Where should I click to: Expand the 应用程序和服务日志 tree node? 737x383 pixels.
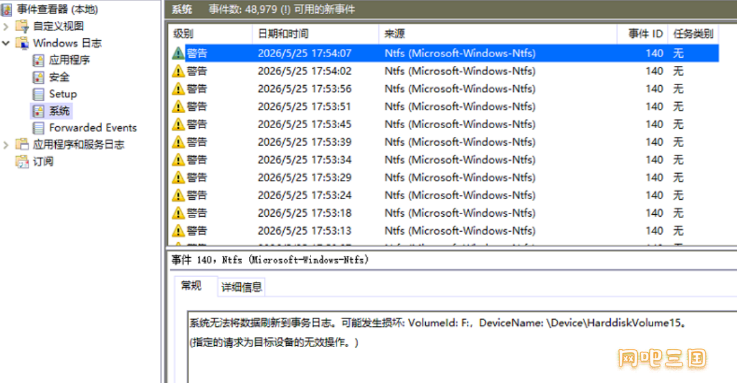[x=6, y=145]
